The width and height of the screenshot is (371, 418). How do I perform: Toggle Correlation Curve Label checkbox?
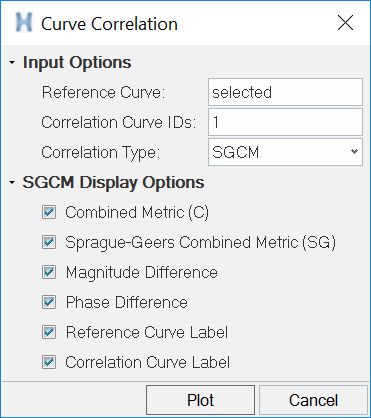pos(49,362)
